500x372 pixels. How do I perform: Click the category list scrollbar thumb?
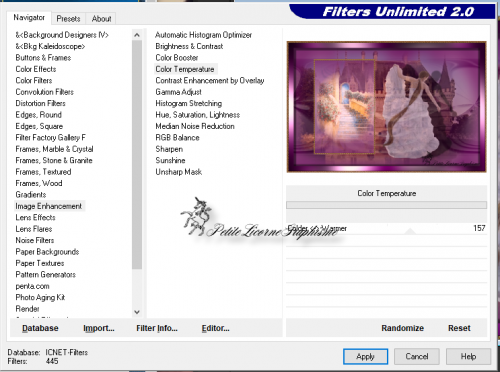pos(137,154)
